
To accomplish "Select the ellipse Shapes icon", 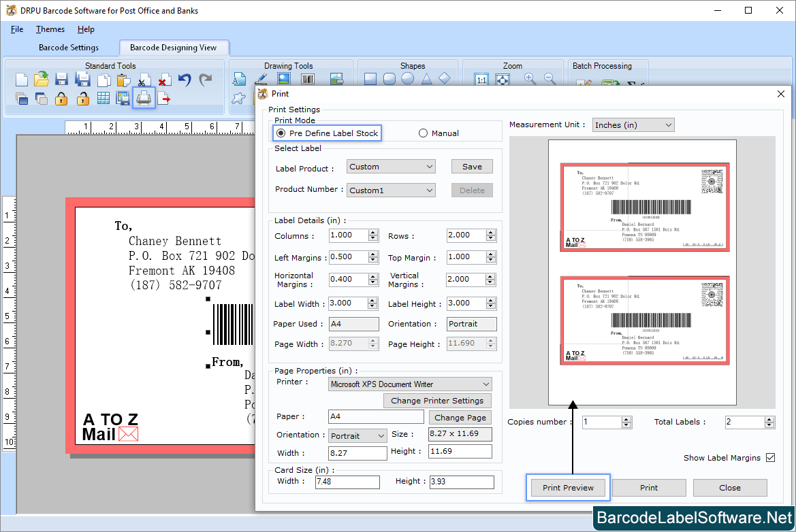I will coord(408,79).
